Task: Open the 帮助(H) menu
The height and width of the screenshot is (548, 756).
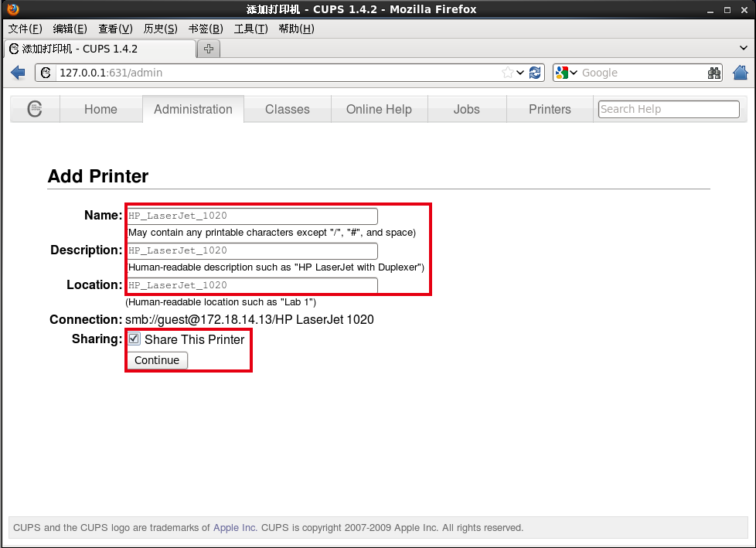Action: 297,29
